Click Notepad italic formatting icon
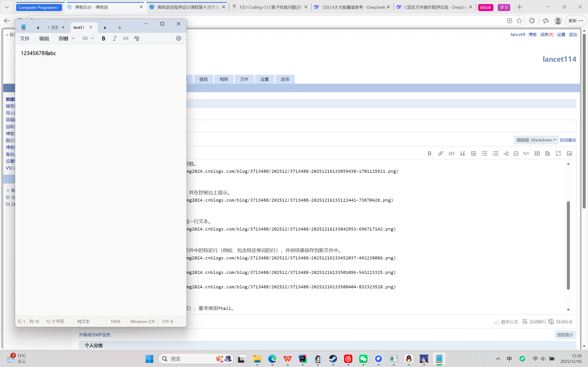Image resolution: width=588 pixels, height=367 pixels. (114, 38)
